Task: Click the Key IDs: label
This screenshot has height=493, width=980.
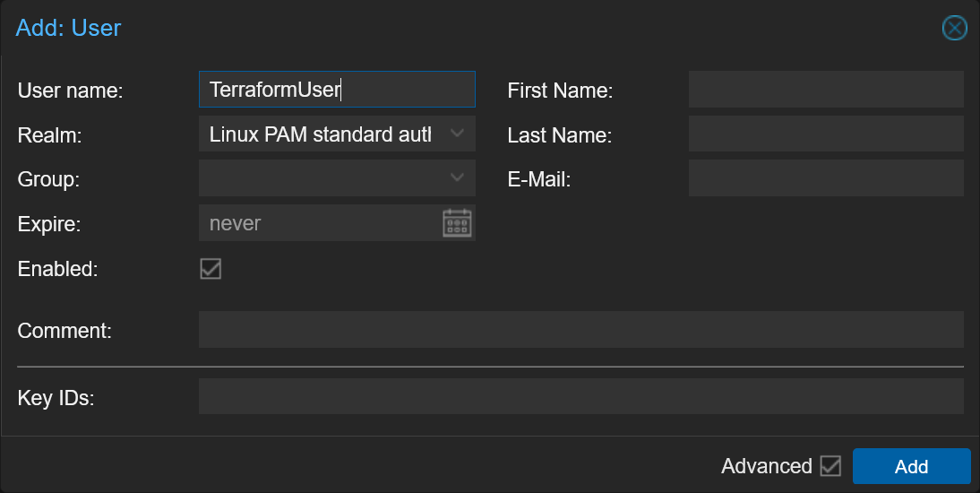Action: click(x=56, y=398)
